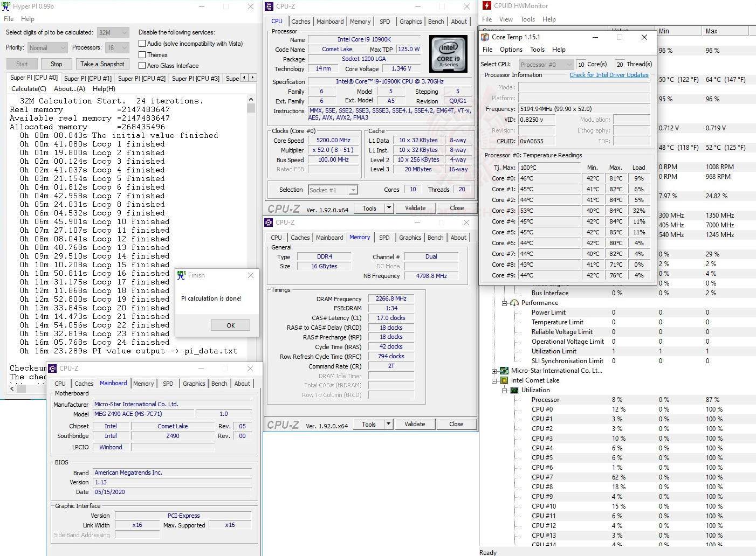Click the device icon beside Micro-Star International node
Viewport: 756px width, 556px height.
pos(504,370)
